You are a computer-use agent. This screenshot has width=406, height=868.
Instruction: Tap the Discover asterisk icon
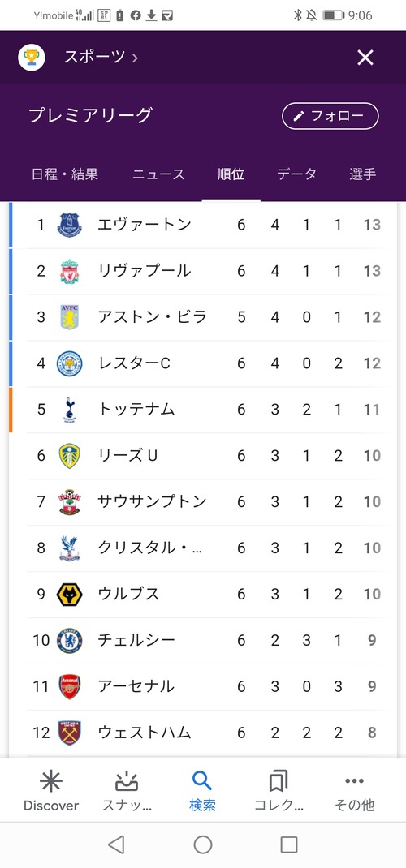pyautogui.click(x=51, y=782)
